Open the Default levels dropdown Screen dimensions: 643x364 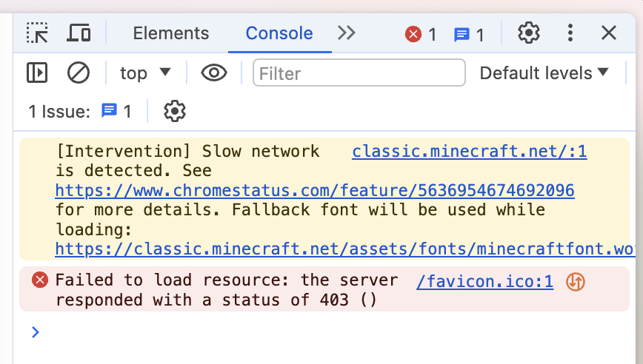544,73
